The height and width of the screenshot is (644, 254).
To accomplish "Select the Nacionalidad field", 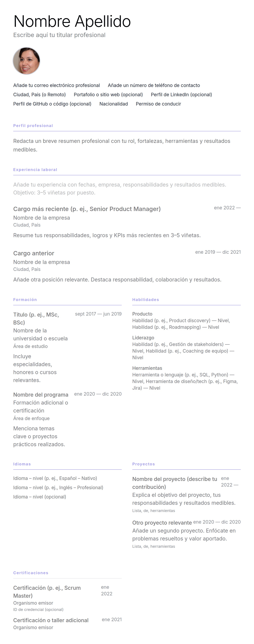I will coord(113,104).
